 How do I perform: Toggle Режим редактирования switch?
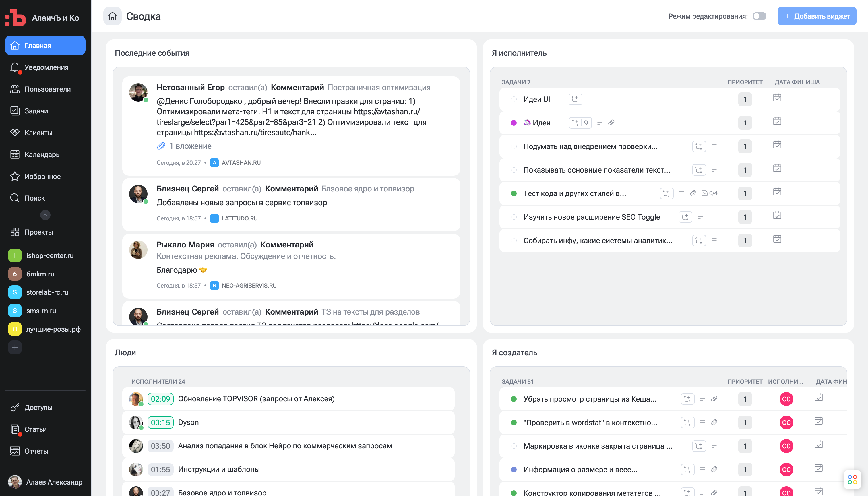(x=759, y=16)
